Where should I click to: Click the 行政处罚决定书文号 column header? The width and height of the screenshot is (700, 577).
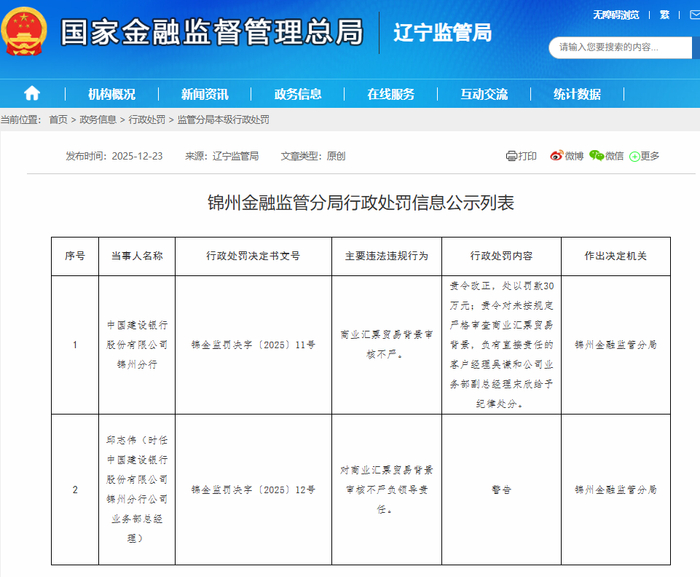pos(253,256)
